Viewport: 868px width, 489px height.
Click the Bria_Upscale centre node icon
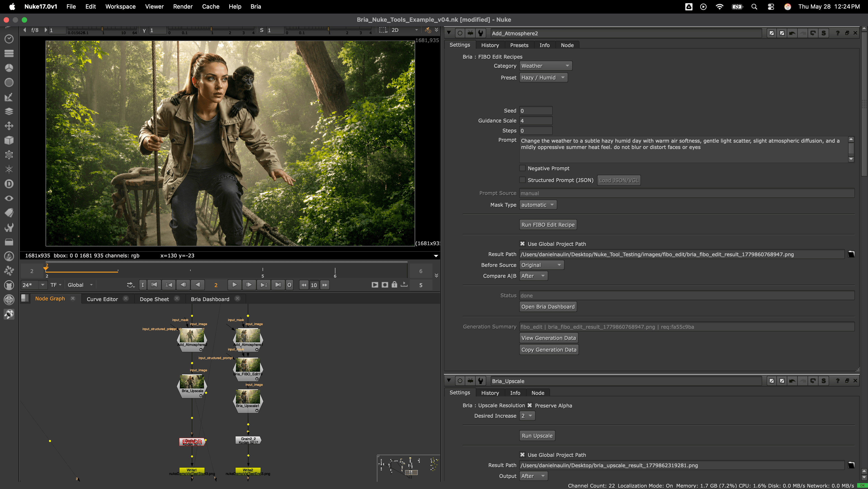coord(460,381)
